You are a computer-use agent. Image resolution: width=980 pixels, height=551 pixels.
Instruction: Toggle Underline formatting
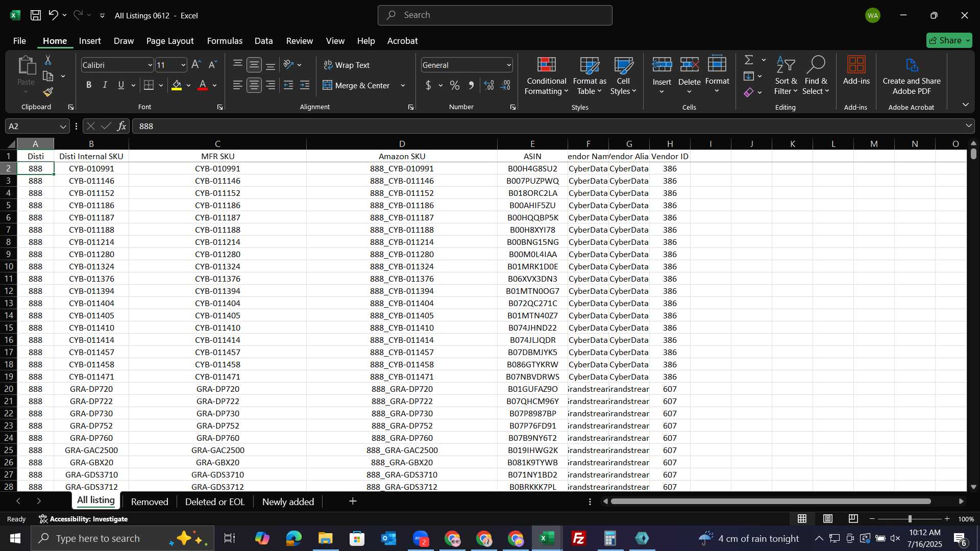click(x=121, y=85)
